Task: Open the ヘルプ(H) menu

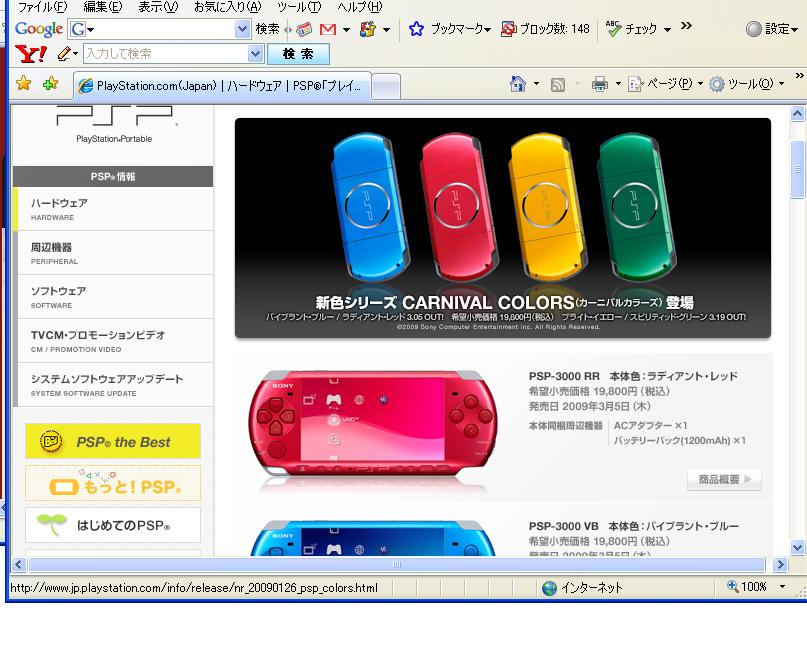Action: (x=360, y=7)
